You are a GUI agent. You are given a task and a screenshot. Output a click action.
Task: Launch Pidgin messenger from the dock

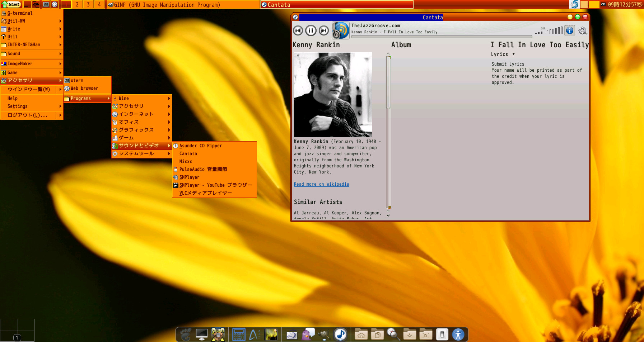click(308, 334)
